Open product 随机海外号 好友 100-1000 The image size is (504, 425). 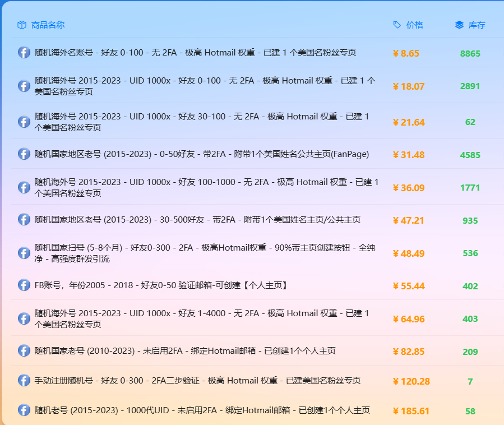pos(206,187)
